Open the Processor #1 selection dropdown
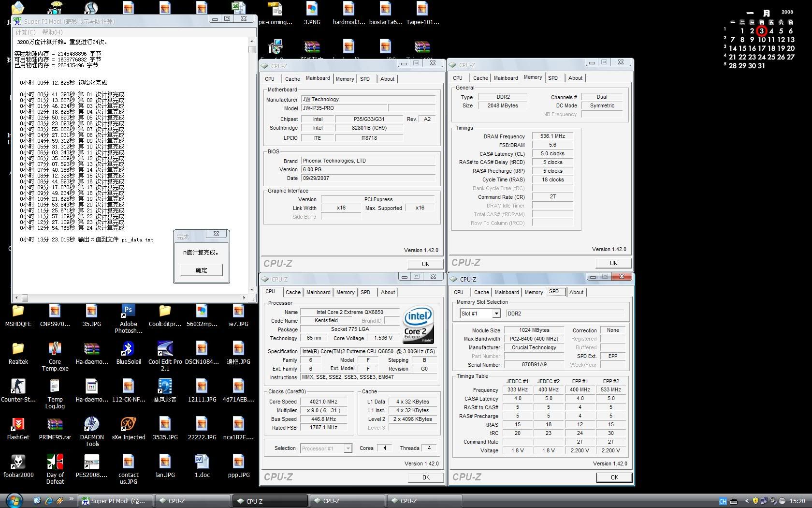 pos(348,448)
